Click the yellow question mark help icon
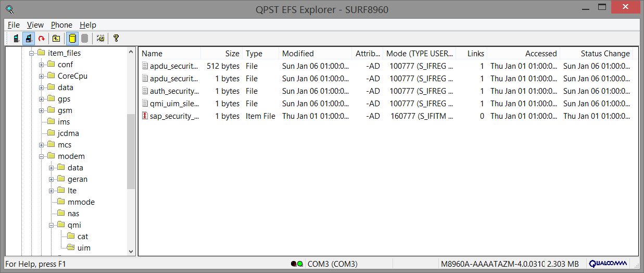644x273 pixels. click(x=116, y=38)
